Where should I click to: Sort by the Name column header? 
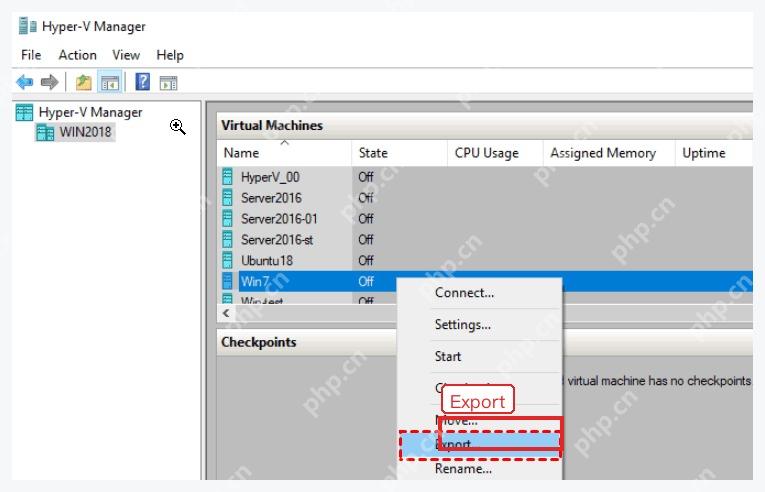coord(284,153)
